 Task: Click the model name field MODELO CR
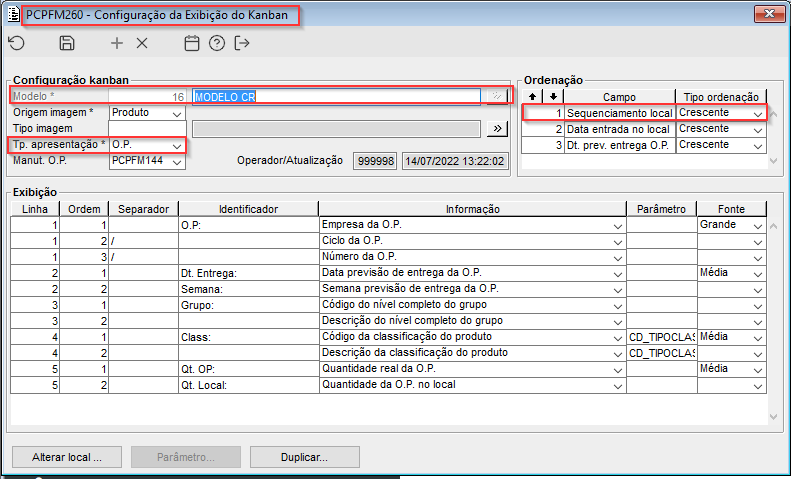[x=336, y=96]
